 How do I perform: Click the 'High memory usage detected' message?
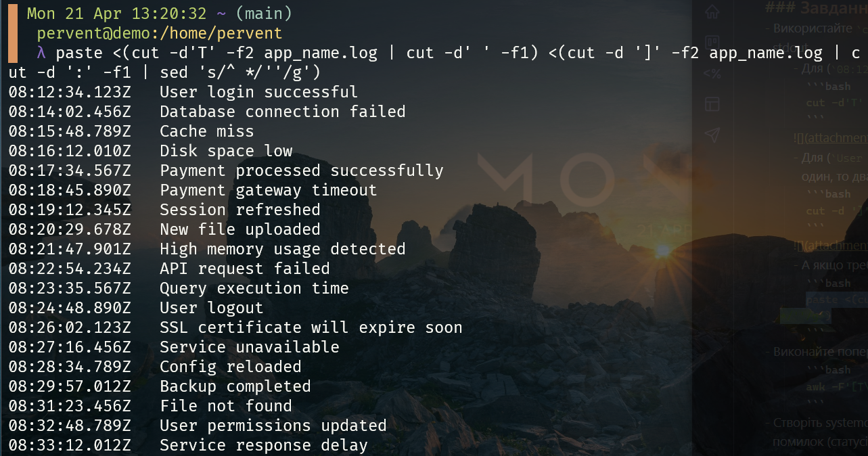click(282, 249)
